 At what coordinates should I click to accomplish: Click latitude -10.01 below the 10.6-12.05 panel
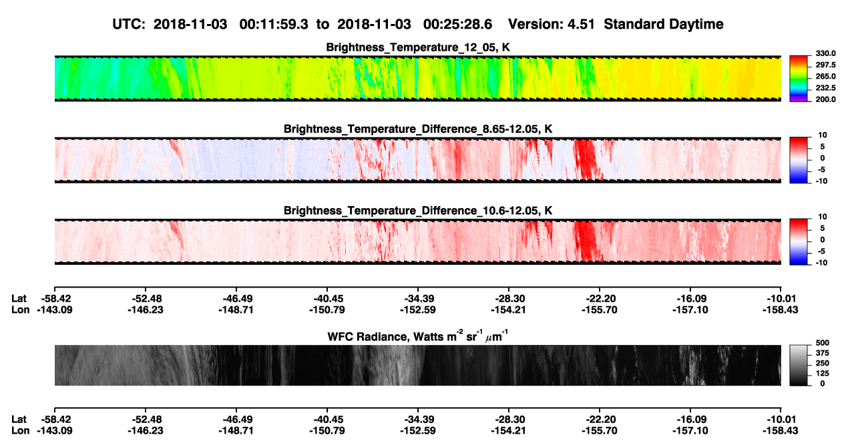[x=781, y=298]
